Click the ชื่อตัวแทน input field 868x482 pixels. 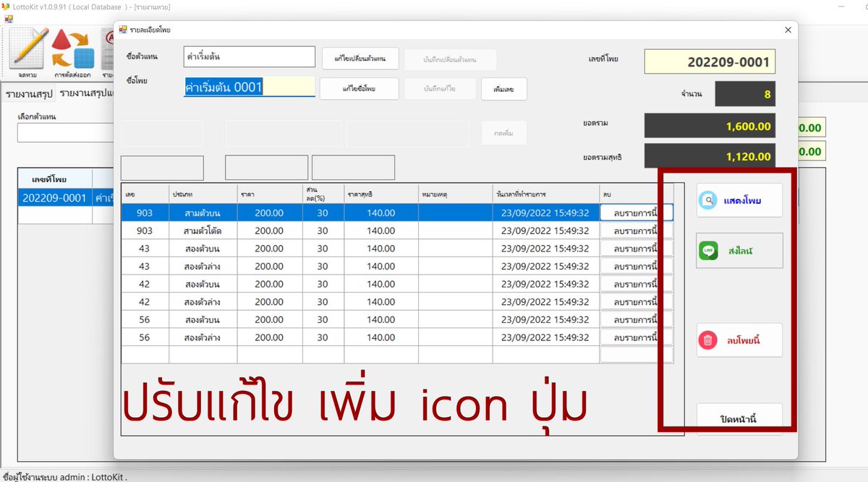tap(250, 56)
